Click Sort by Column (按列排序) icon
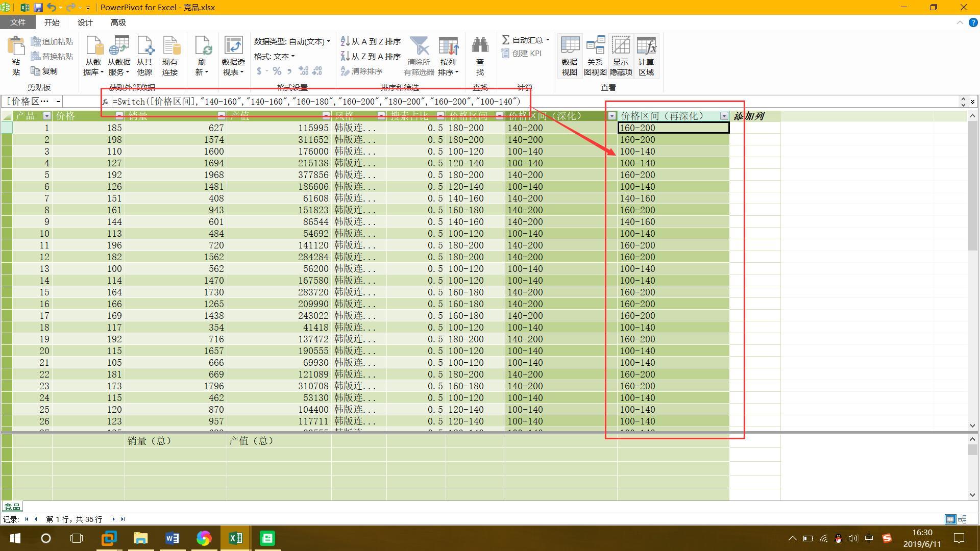 pyautogui.click(x=448, y=47)
